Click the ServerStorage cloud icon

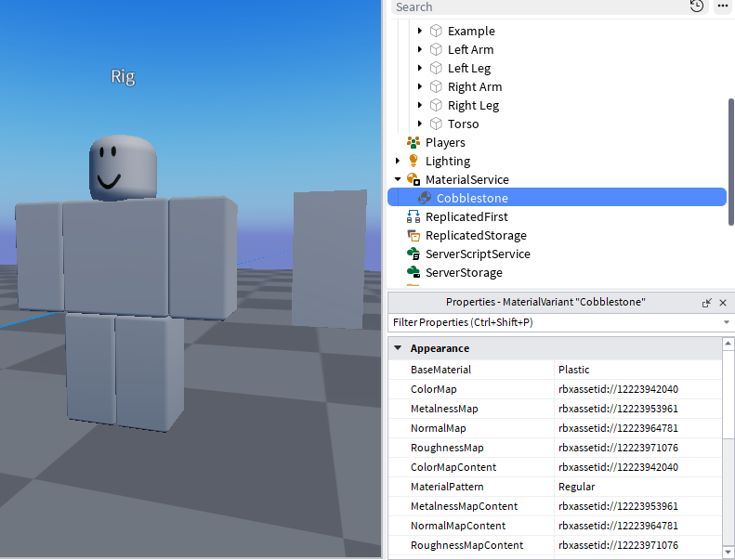(x=413, y=272)
